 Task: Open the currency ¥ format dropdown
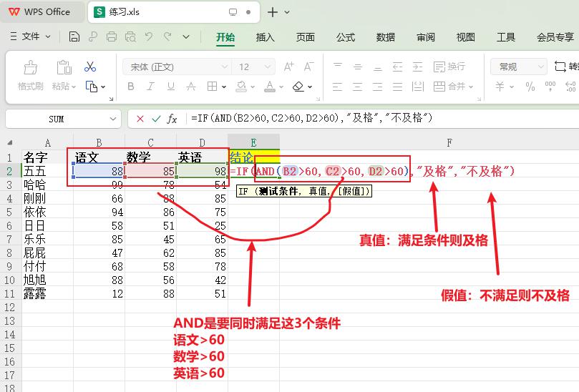tap(512, 87)
